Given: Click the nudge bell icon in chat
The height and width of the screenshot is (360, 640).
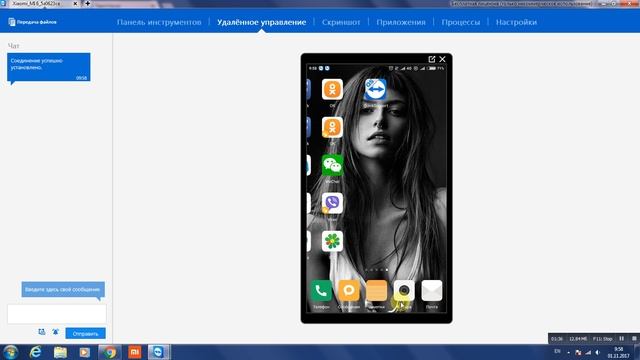Looking at the screenshot, I should 56,332.
